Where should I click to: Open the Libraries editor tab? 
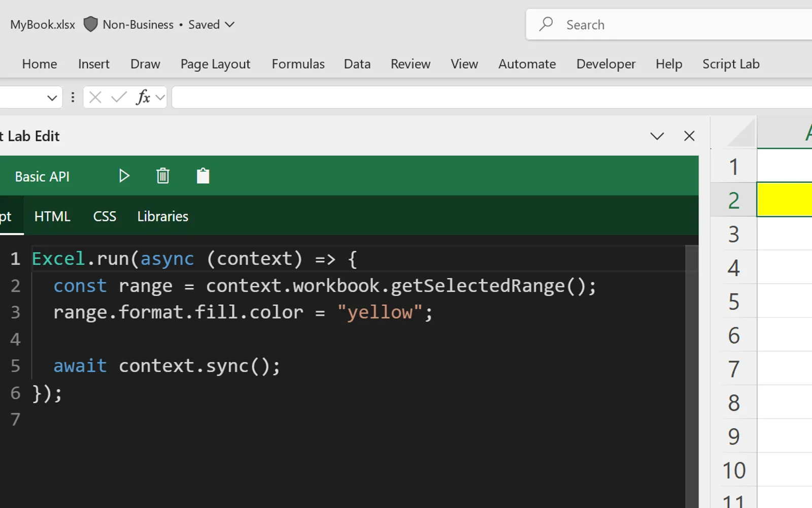click(163, 216)
